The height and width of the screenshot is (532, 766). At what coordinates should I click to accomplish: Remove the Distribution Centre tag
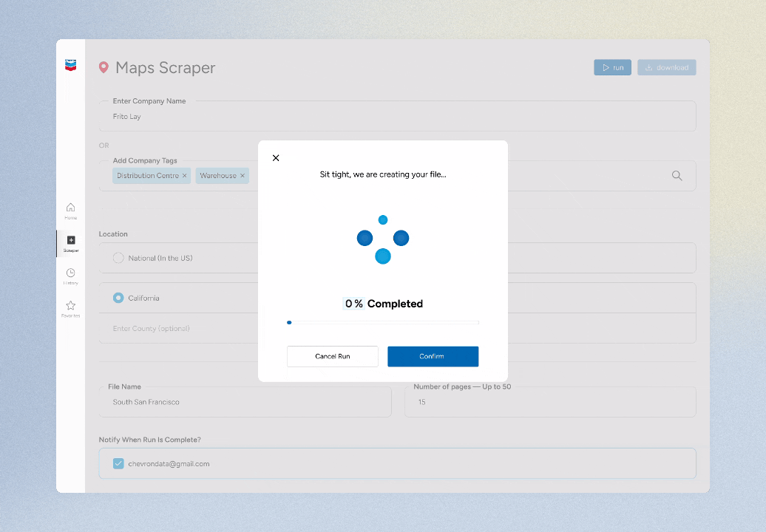185,176
